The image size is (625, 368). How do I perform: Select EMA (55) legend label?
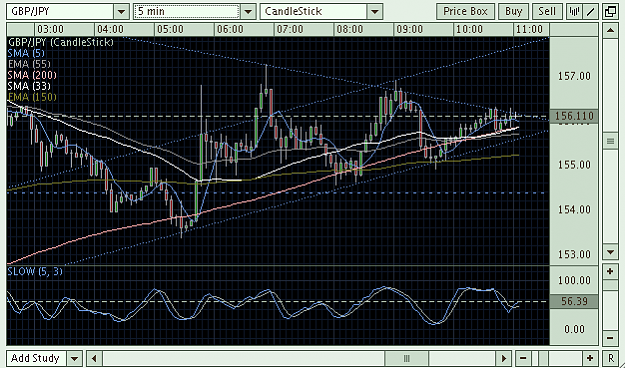point(29,64)
